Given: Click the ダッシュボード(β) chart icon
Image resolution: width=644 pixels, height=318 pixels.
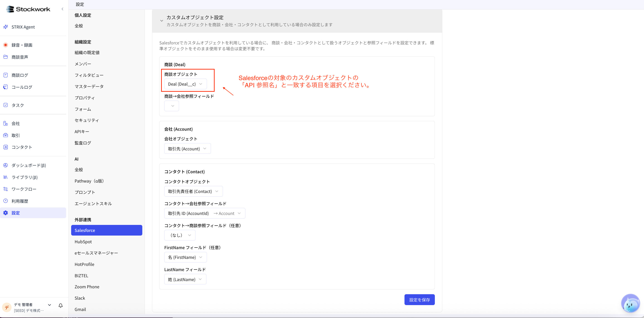Looking at the screenshot, I should tap(5, 165).
